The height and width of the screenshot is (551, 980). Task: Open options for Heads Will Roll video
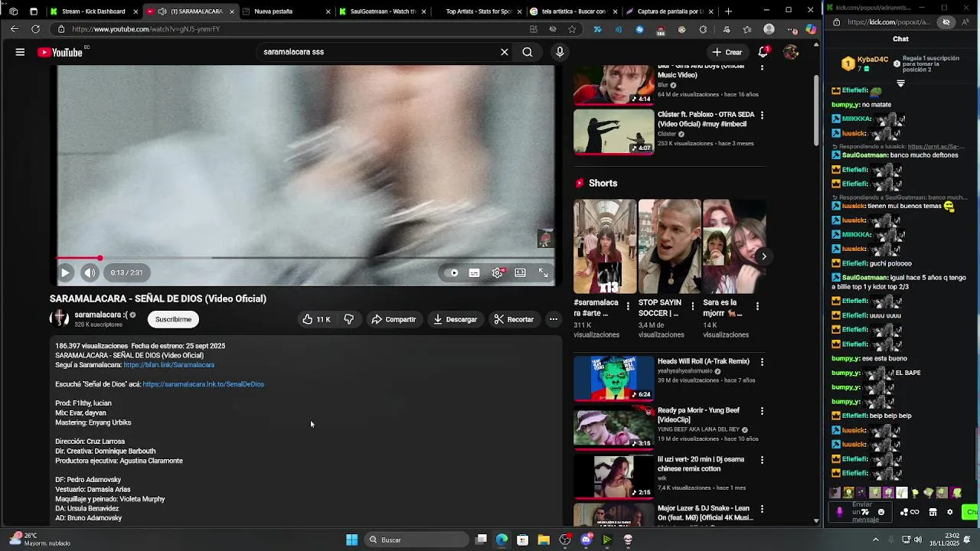762,362
